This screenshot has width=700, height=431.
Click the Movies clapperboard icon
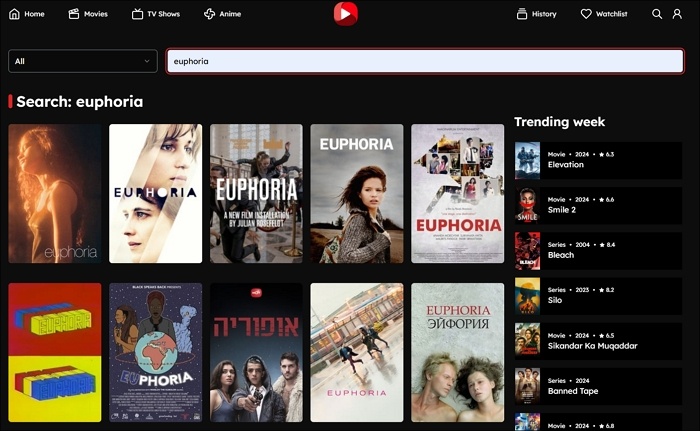coord(74,14)
